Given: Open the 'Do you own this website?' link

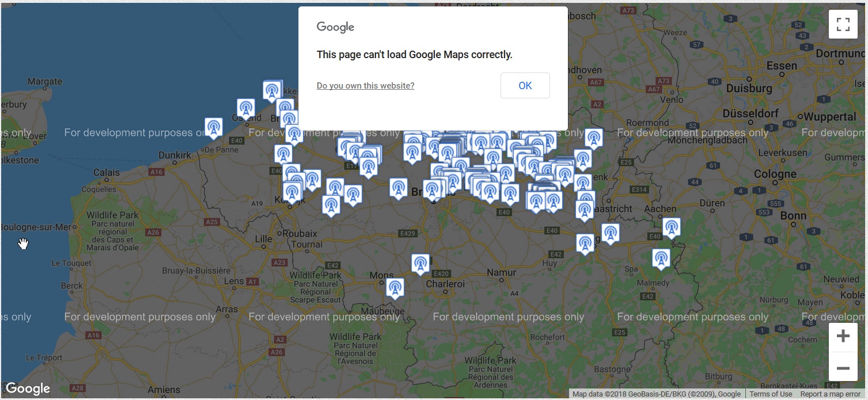Looking at the screenshot, I should [x=365, y=86].
